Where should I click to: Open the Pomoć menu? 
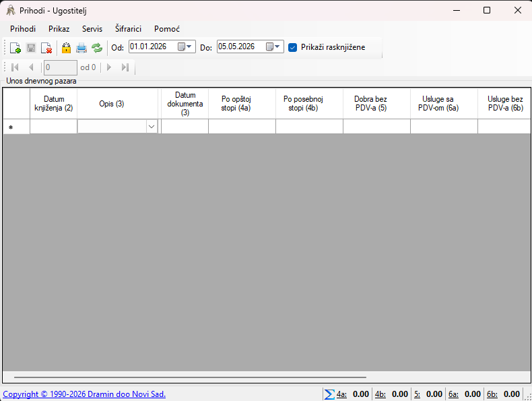(167, 29)
